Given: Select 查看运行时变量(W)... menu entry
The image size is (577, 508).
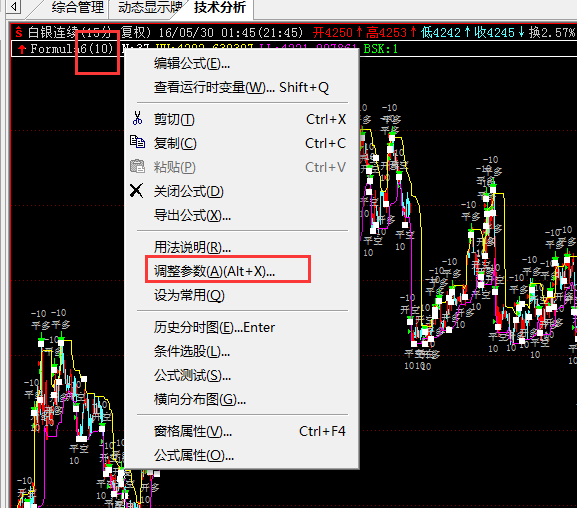Looking at the screenshot, I should [243, 88].
